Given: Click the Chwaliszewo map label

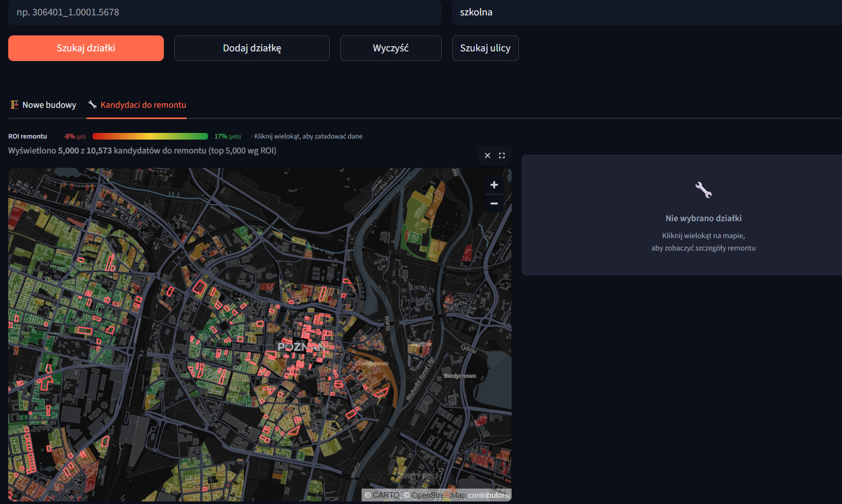Looking at the screenshot, I should pyautogui.click(x=371, y=363).
